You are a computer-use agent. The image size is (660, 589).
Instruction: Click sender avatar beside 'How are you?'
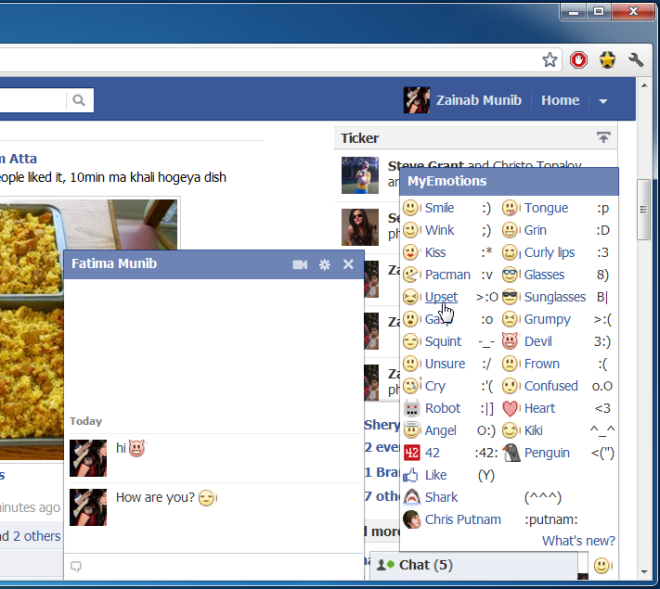[x=88, y=507]
